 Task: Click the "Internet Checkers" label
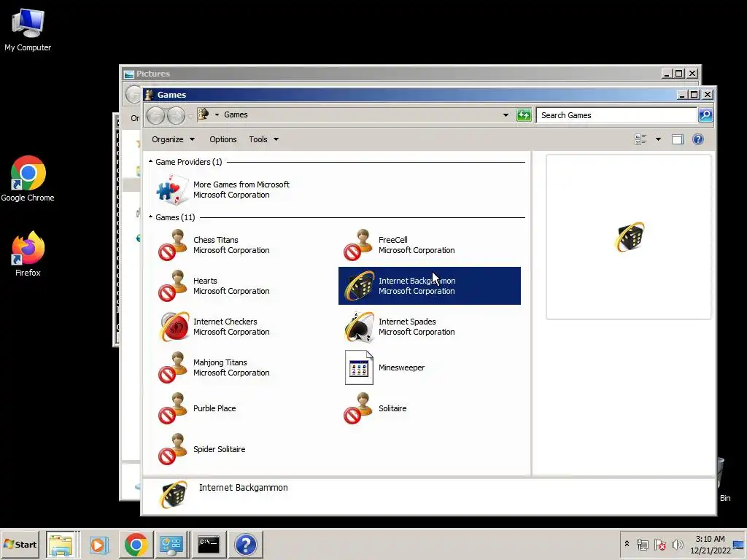(225, 322)
